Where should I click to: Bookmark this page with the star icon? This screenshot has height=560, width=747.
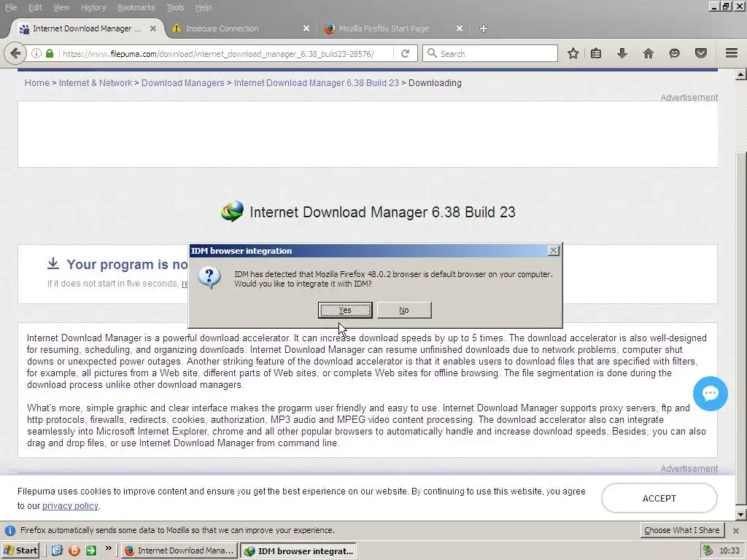point(573,53)
